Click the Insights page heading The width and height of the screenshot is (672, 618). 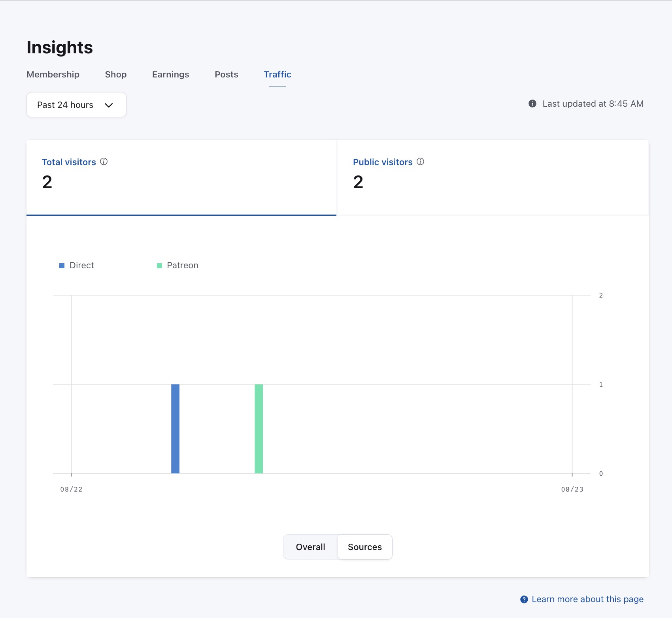[60, 47]
